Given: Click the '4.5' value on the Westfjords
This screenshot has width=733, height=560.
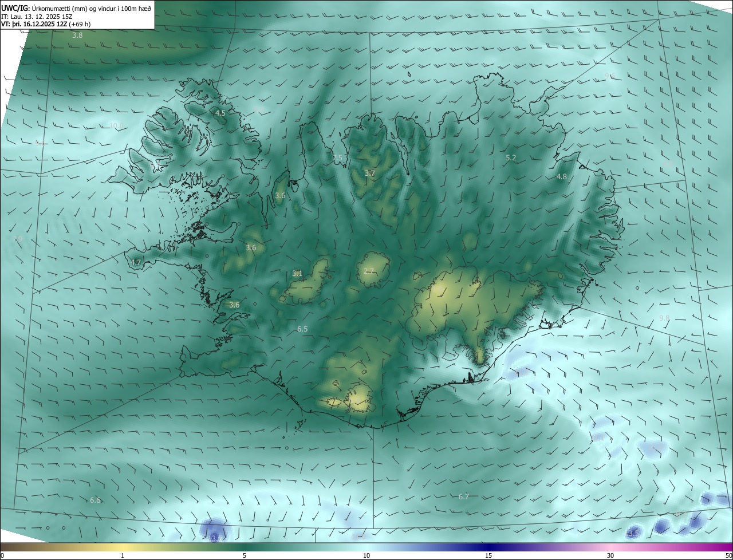Looking at the screenshot, I should pos(220,113).
